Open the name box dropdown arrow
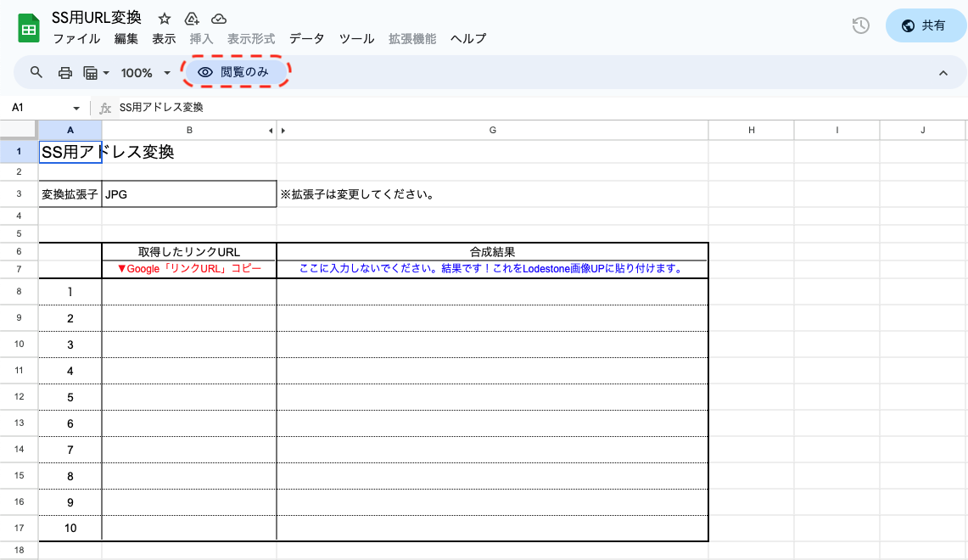The width and height of the screenshot is (968, 560). 76,108
